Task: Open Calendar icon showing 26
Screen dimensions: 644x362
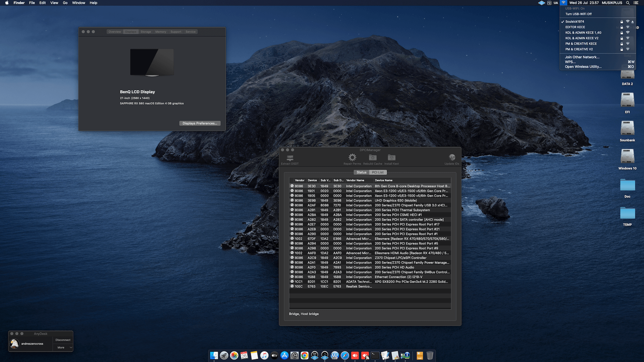Action: point(244,355)
